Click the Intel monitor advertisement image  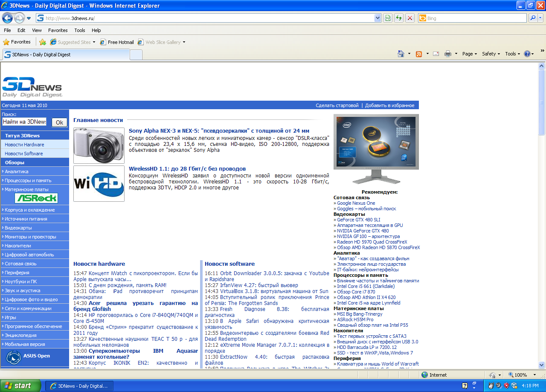tap(376, 149)
